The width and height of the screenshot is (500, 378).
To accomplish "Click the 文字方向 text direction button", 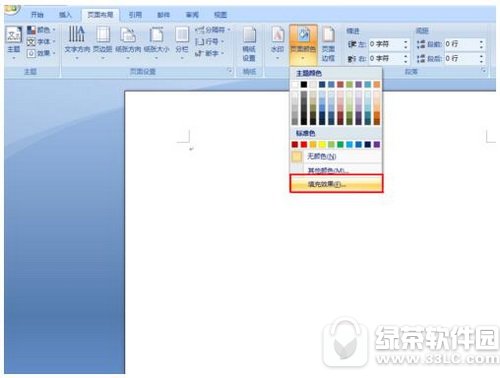I will point(77,43).
